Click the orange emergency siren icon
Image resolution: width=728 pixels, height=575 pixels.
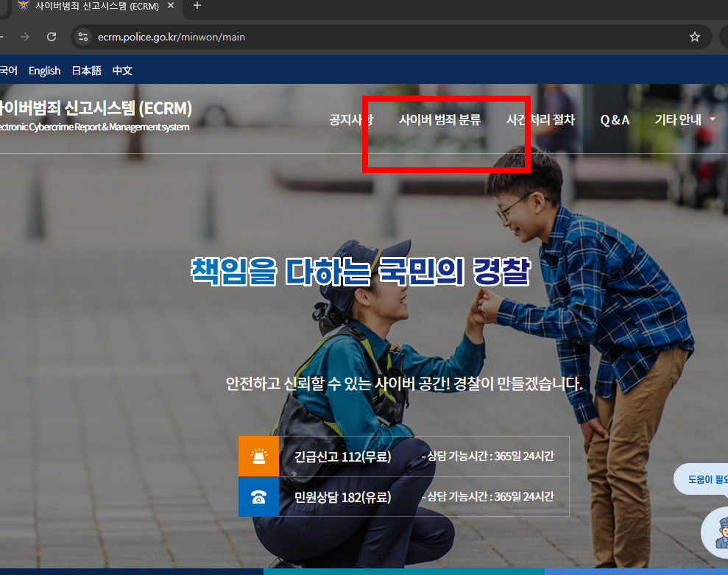[x=258, y=456]
